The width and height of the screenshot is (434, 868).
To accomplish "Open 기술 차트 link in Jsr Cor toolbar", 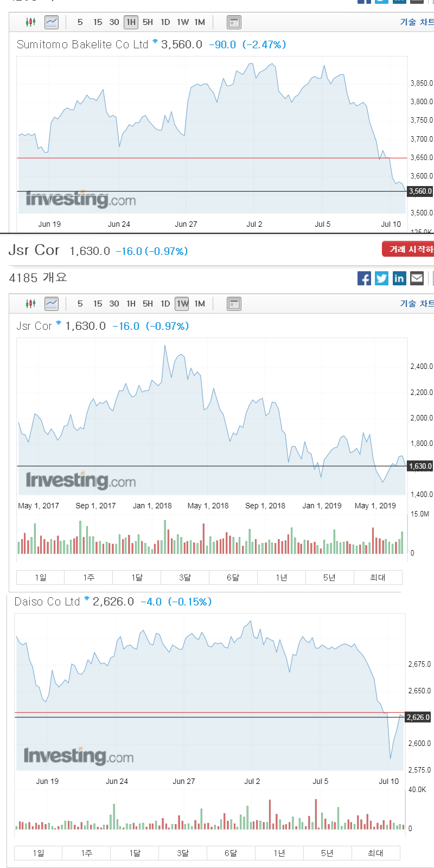I will (417, 304).
